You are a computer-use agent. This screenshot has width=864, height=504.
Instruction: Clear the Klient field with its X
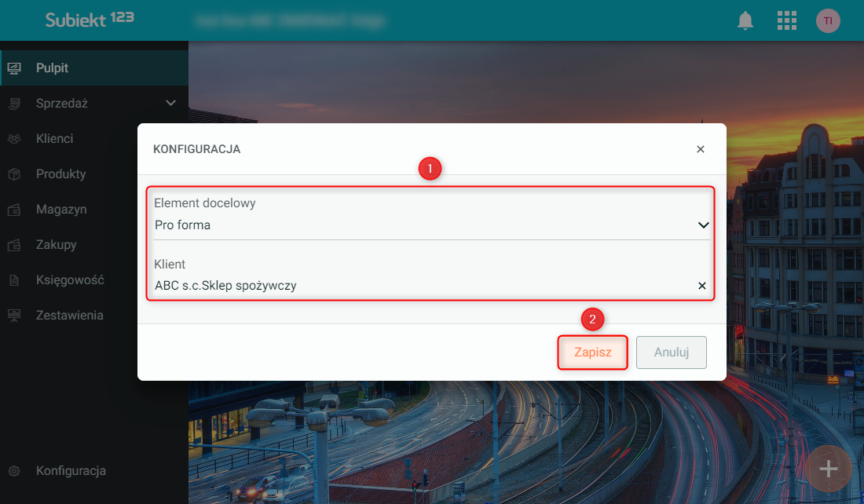pyautogui.click(x=702, y=285)
